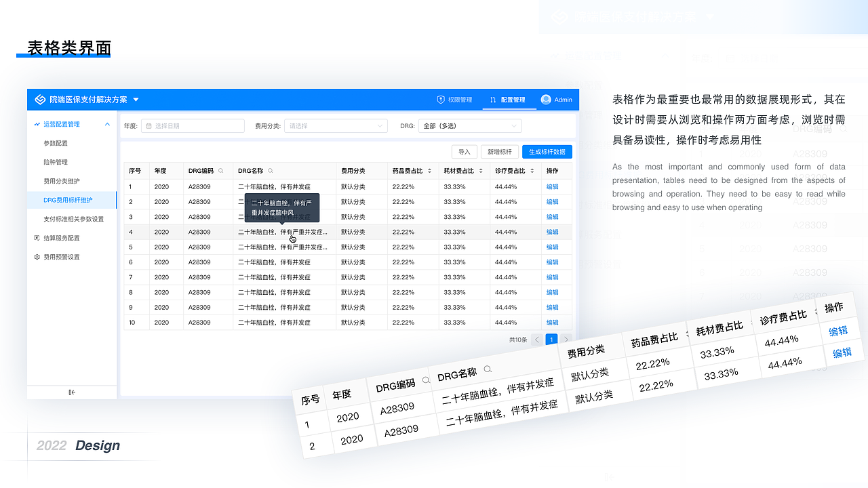The height and width of the screenshot is (488, 868).
Task: Open the 费用分类 请选择 dropdown
Action: (336, 126)
